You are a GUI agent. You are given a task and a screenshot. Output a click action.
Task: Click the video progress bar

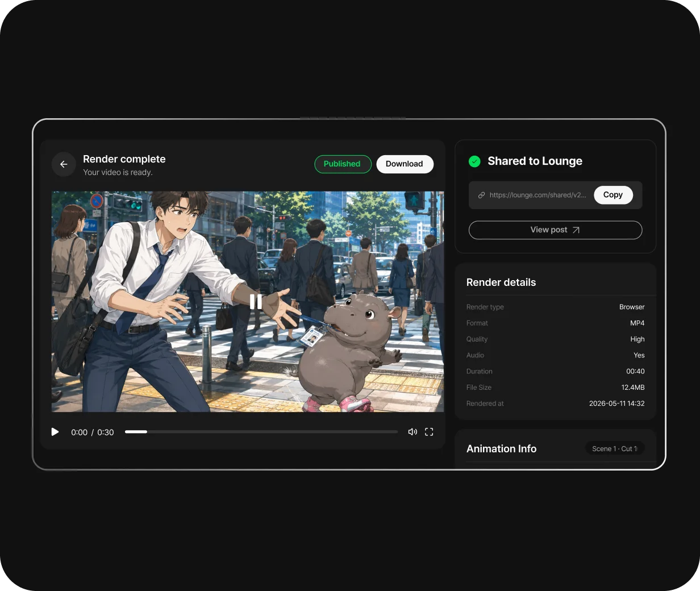(x=261, y=432)
